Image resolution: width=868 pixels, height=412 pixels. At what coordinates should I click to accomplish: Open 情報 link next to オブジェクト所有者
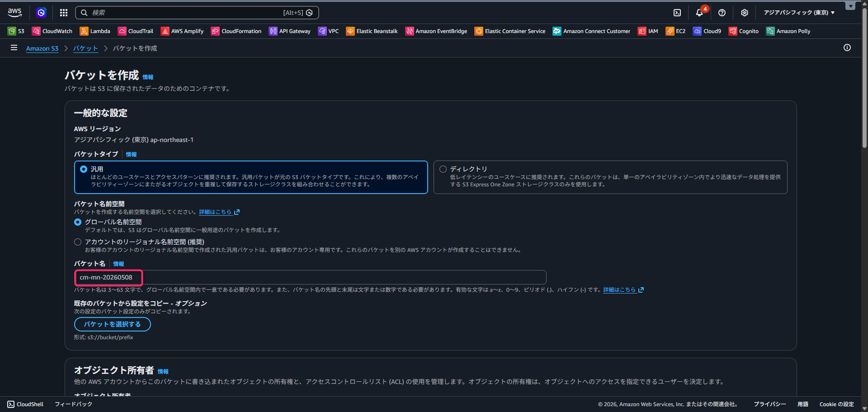coord(163,372)
